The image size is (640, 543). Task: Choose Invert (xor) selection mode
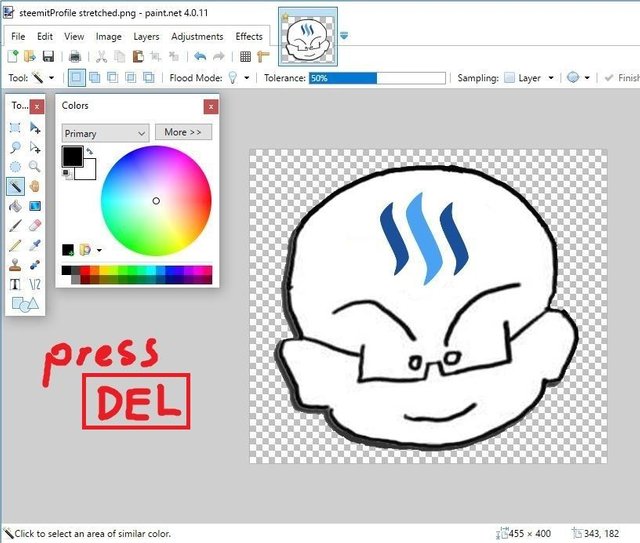[149, 78]
